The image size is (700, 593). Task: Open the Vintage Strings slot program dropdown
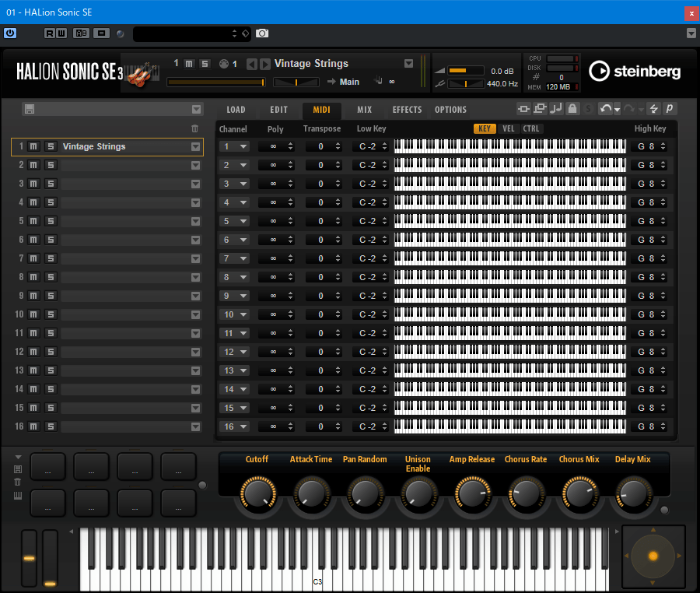coord(196,146)
